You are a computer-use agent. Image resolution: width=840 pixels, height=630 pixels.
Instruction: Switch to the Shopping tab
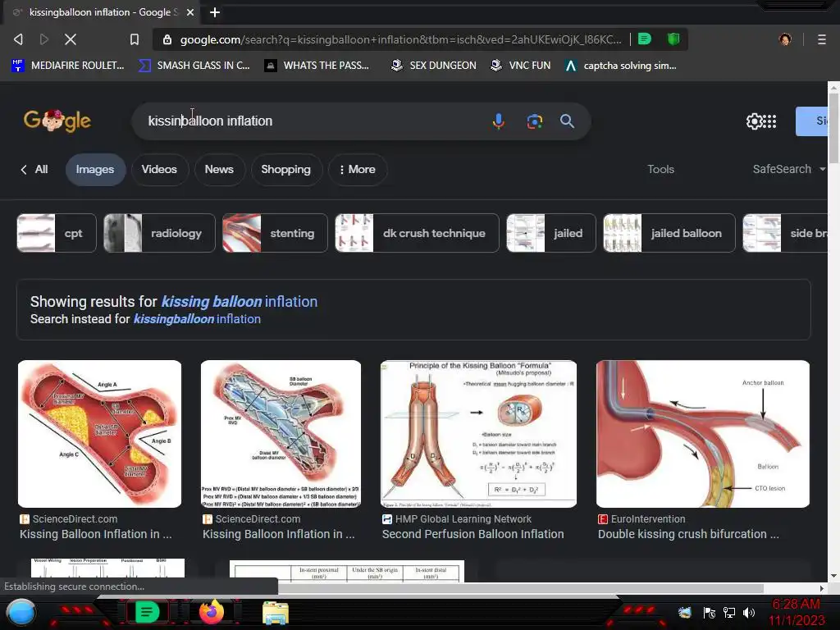[286, 169]
